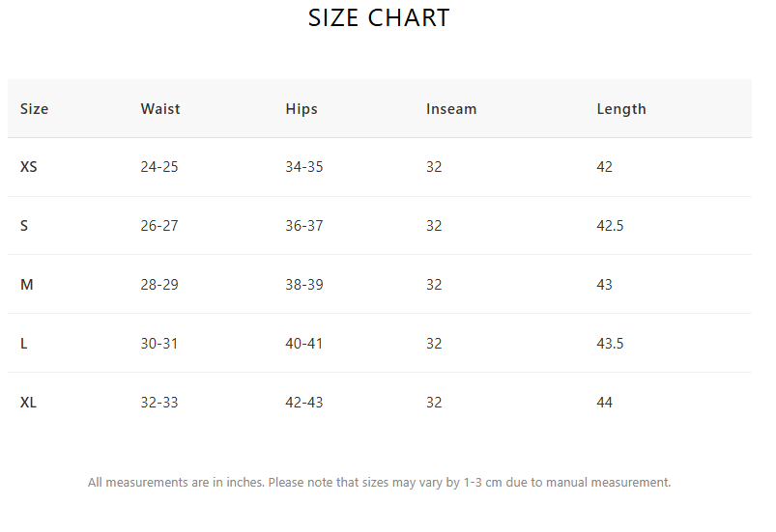The image size is (776, 532).
Task: Click the SIZE CHART heading
Action: (x=379, y=18)
